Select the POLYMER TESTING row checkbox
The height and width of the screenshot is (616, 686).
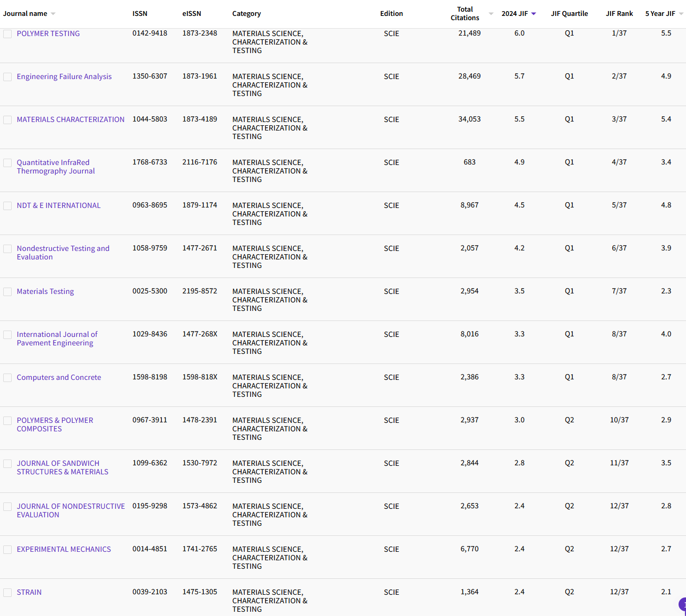7,33
